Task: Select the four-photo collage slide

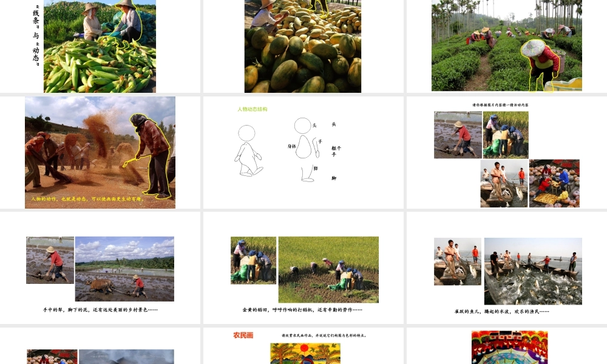Action: 507,152
